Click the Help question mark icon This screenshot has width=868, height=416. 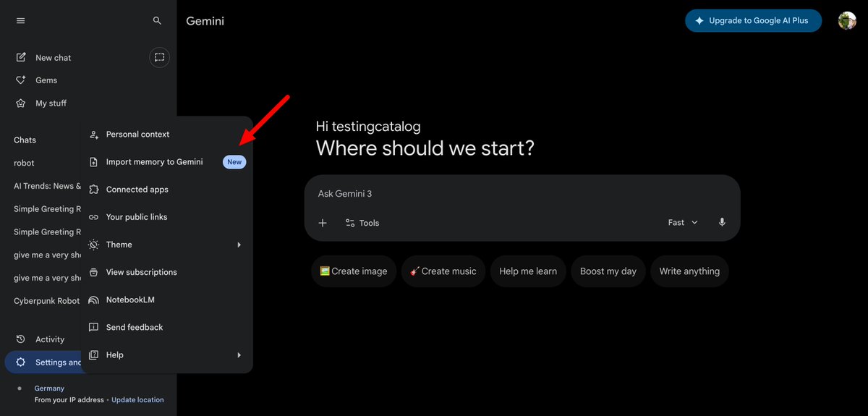coord(93,355)
